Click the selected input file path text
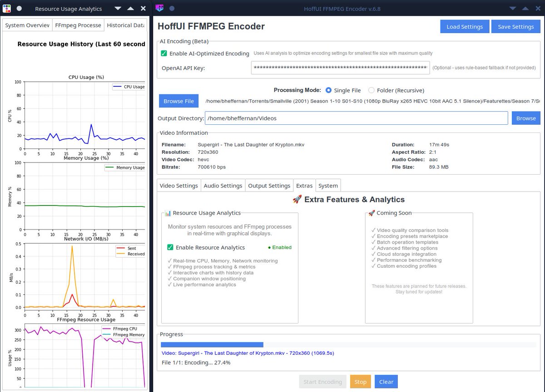The height and width of the screenshot is (392, 545). (372, 101)
